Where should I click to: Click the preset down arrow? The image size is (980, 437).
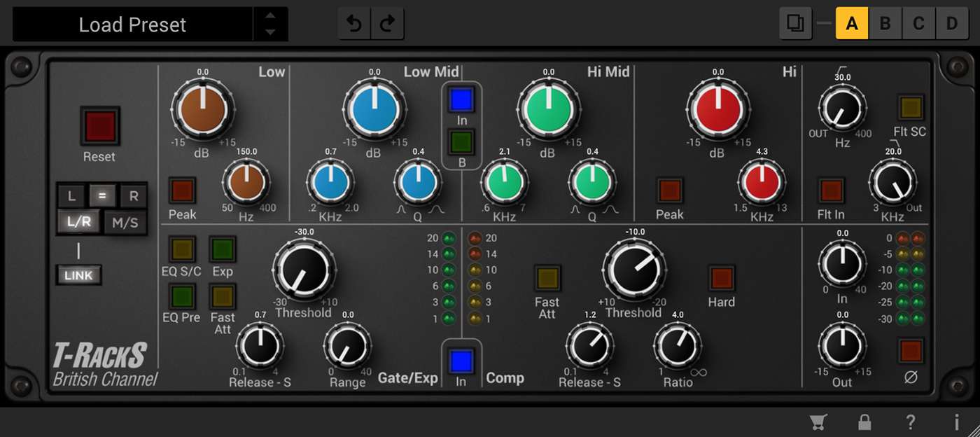[x=270, y=32]
